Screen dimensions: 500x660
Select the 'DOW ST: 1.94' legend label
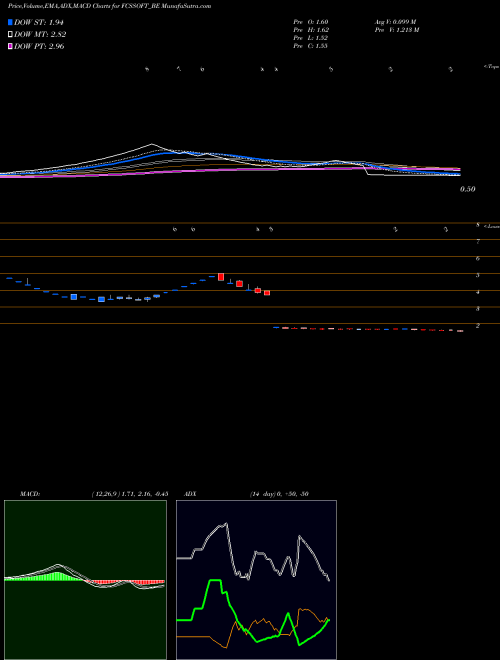(39, 22)
